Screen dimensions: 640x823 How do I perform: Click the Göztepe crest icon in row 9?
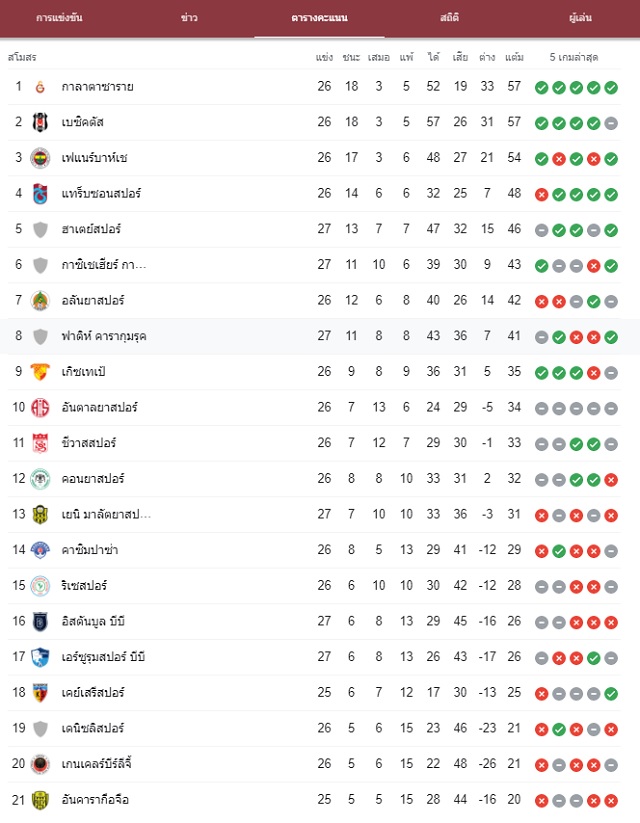pyautogui.click(x=40, y=372)
